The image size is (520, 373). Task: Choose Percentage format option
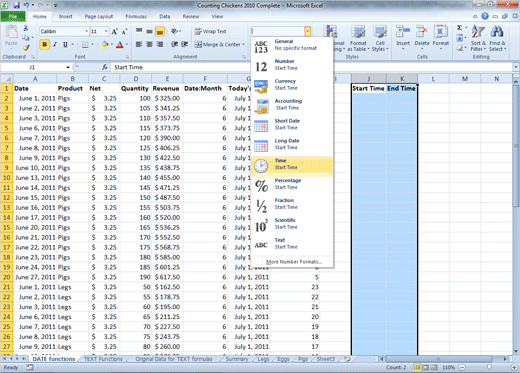[x=292, y=184]
